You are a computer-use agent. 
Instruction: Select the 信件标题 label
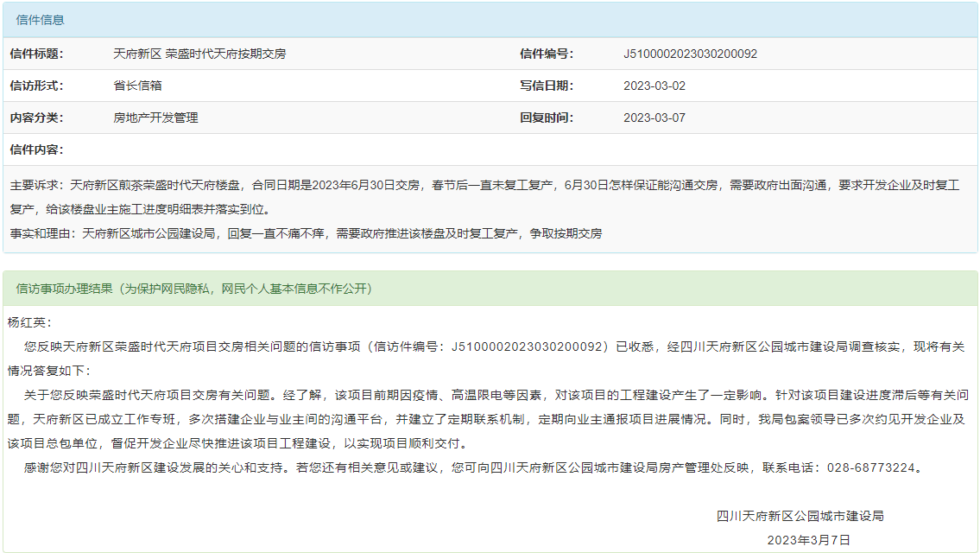tap(36, 54)
